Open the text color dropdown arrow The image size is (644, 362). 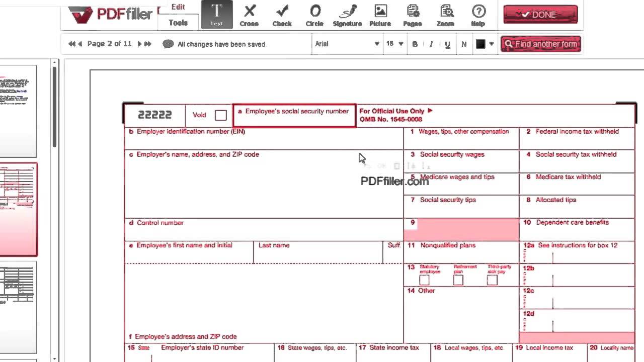[492, 44]
